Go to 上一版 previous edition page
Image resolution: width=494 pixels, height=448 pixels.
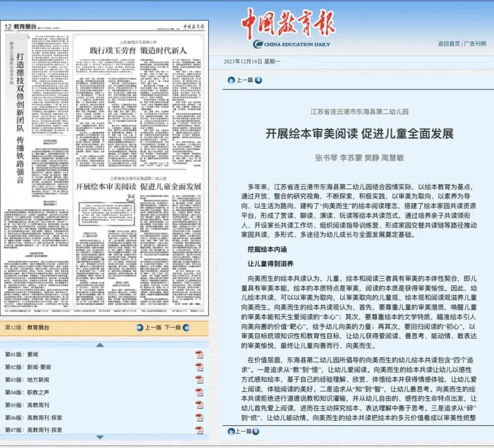[x=153, y=328]
